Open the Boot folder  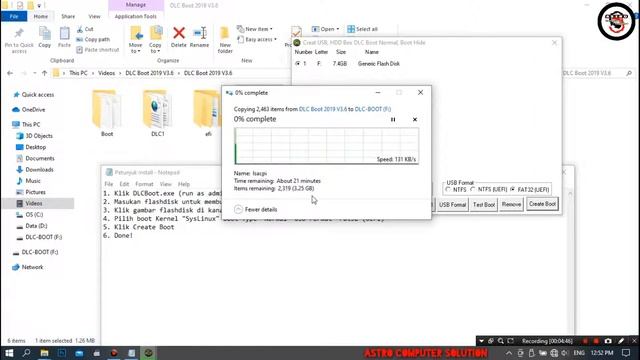point(107,113)
